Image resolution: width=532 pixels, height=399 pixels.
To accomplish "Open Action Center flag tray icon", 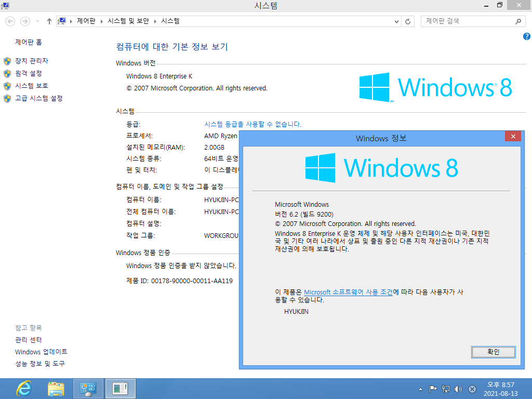I will [x=433, y=389].
